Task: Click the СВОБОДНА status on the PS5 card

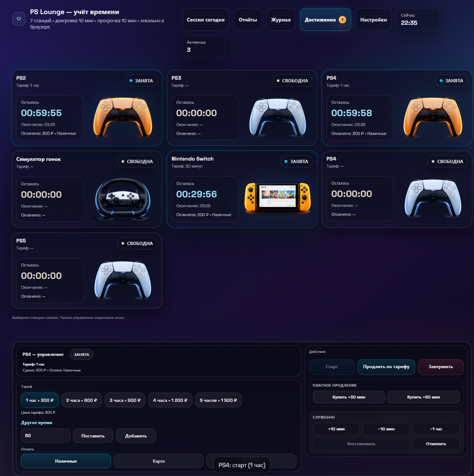Action: point(137,243)
